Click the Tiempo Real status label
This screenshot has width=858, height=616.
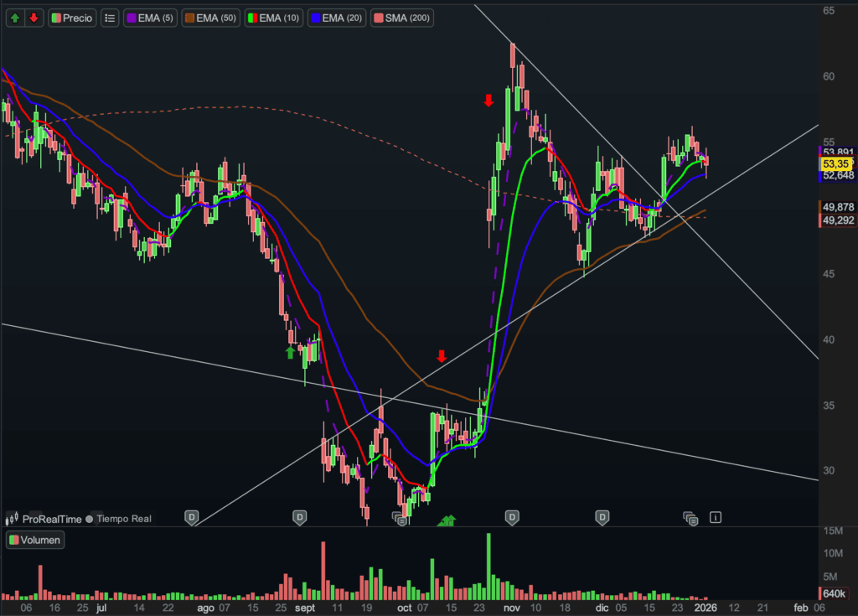pyautogui.click(x=123, y=519)
